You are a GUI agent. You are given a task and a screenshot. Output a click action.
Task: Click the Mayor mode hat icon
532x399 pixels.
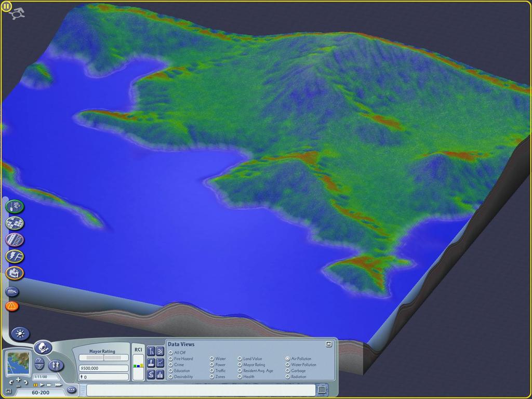click(43, 348)
